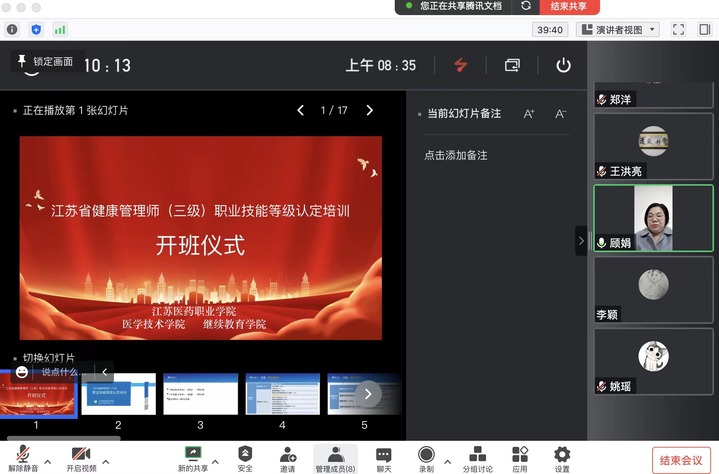Start recording with 录制 button

426,457
